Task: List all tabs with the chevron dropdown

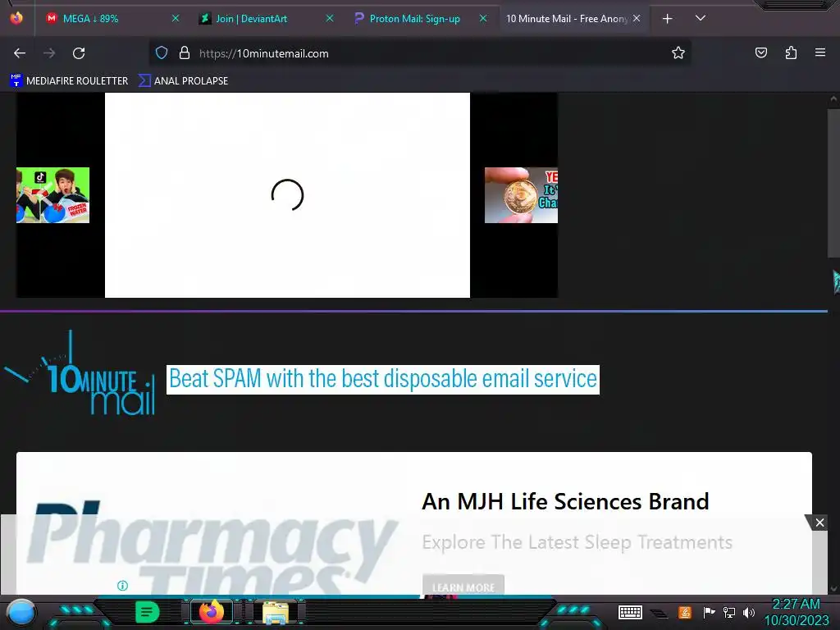Action: (701, 19)
